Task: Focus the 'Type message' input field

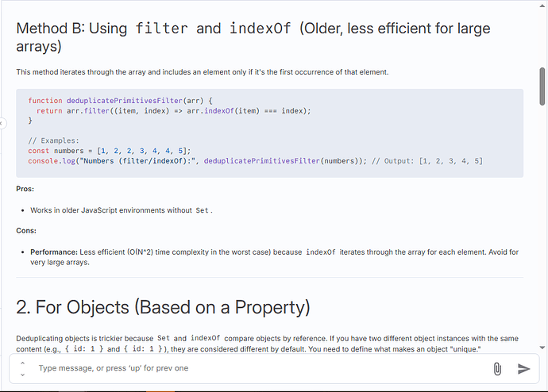Action: [x=260, y=368]
